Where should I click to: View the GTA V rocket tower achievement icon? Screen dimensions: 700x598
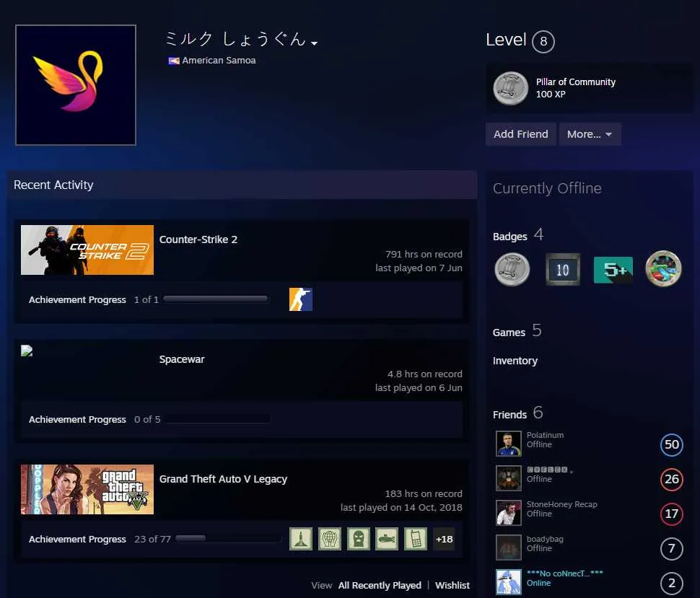pos(300,539)
